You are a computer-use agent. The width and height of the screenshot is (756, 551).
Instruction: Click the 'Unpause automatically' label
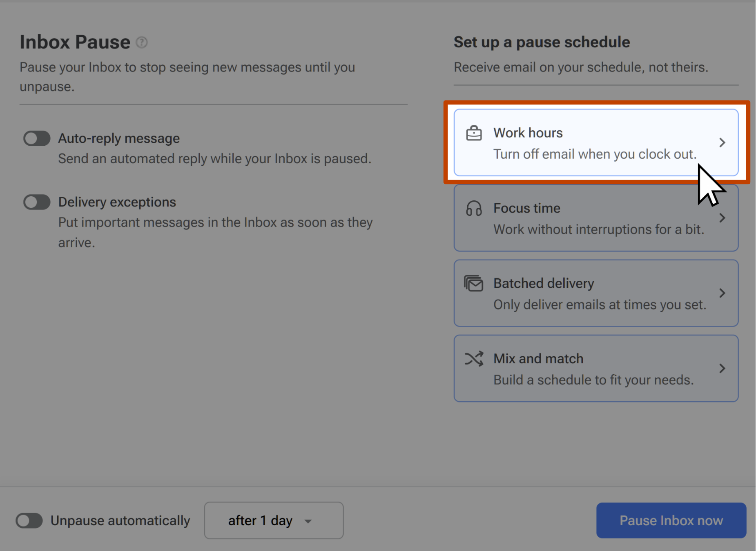pyautogui.click(x=120, y=521)
